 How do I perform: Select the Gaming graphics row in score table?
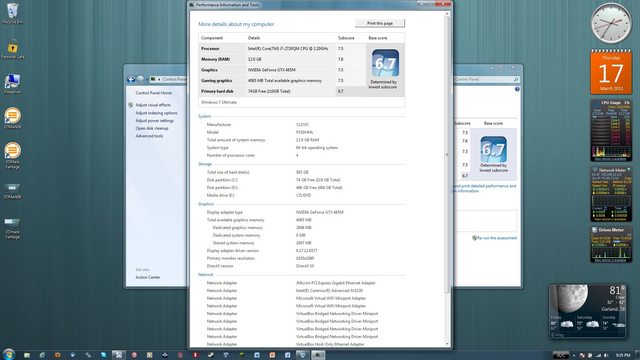click(x=282, y=81)
